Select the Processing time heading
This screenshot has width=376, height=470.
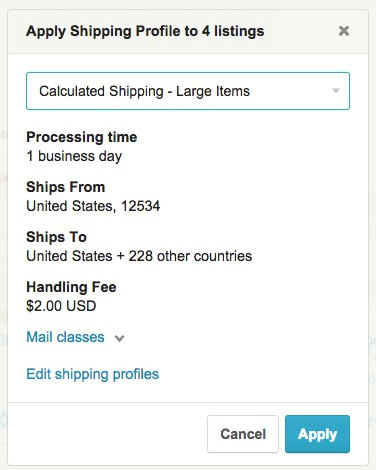point(82,137)
